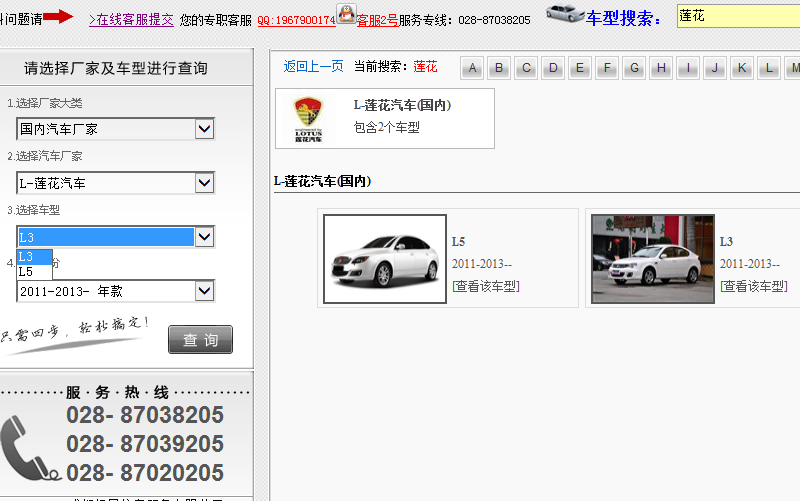Go back via 返回上一页 link
The width and height of the screenshot is (800, 501).
click(x=313, y=66)
